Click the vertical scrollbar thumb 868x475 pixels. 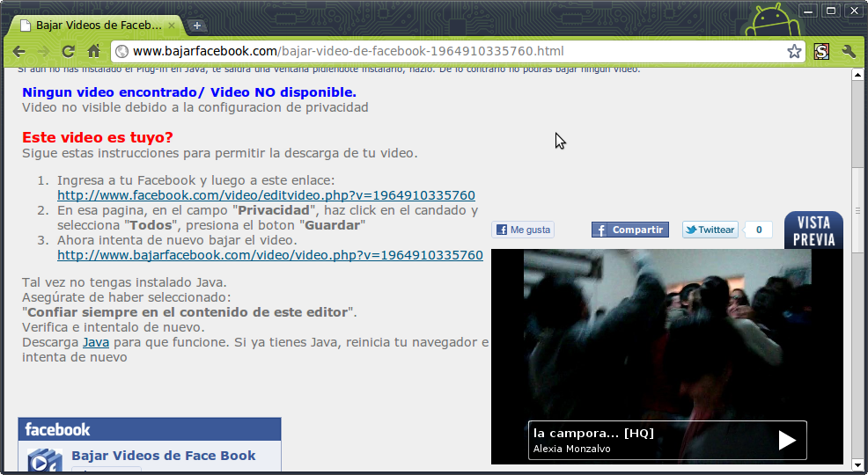pos(857,210)
